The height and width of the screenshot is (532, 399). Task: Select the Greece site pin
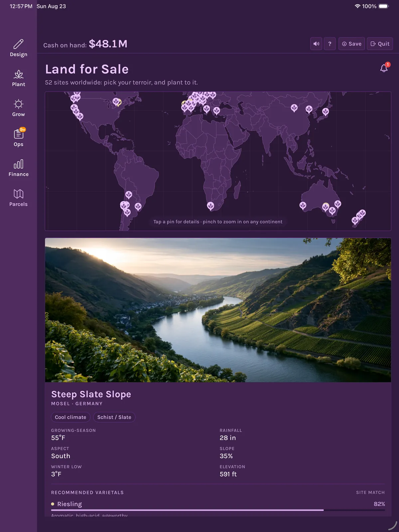216,111
